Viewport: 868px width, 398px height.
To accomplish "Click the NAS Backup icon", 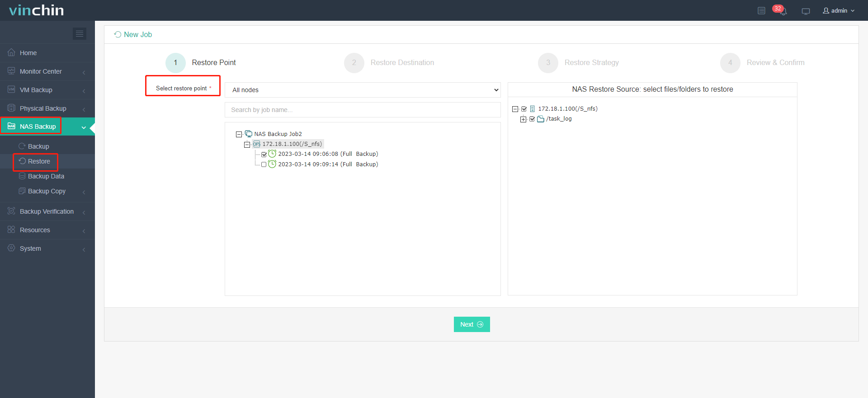I will click(x=11, y=126).
